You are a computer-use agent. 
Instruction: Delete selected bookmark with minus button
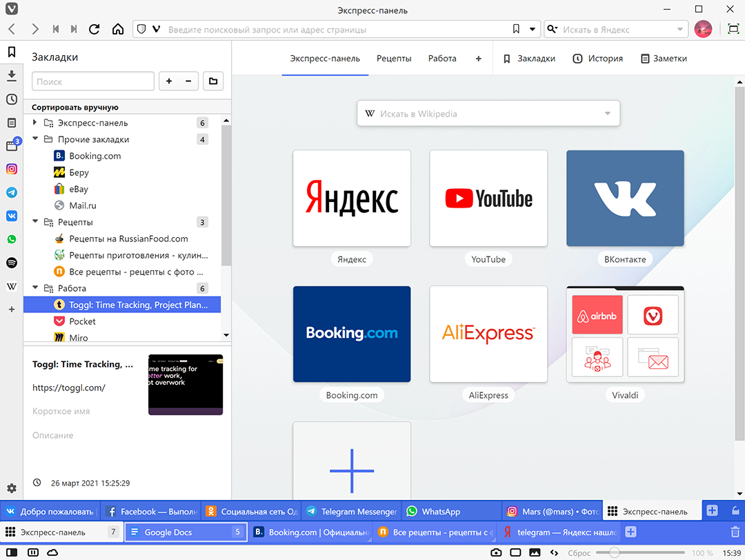coord(188,81)
